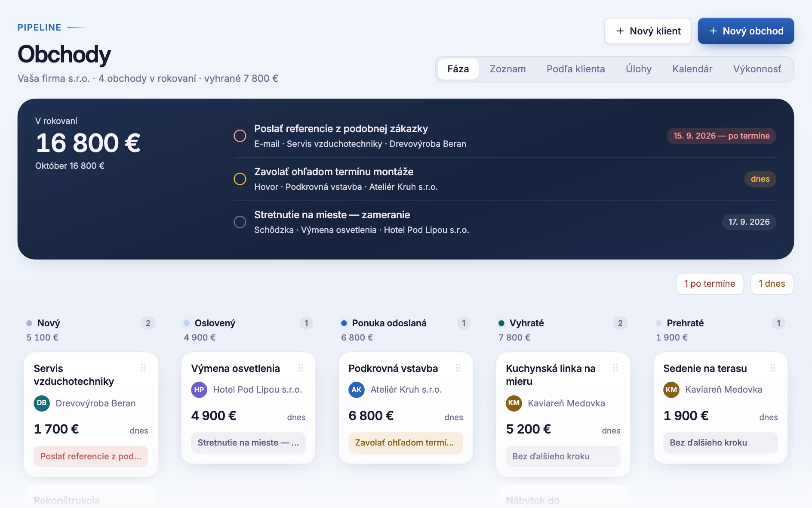Mark 'Poslať referencie z podobnej zákazky' as done
The image size is (812, 508).
(240, 136)
